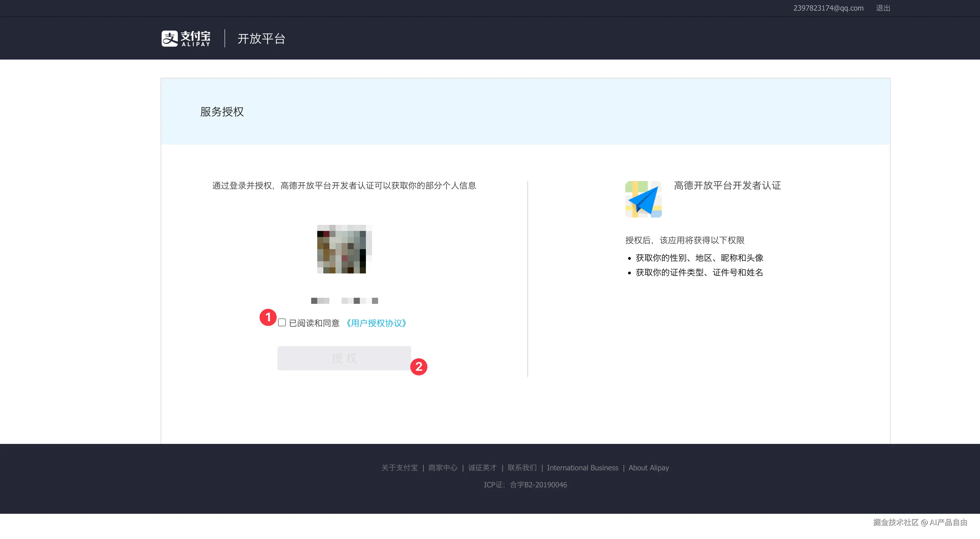The width and height of the screenshot is (980, 539).
Task: Open 开放平台 heading link
Action: (261, 39)
